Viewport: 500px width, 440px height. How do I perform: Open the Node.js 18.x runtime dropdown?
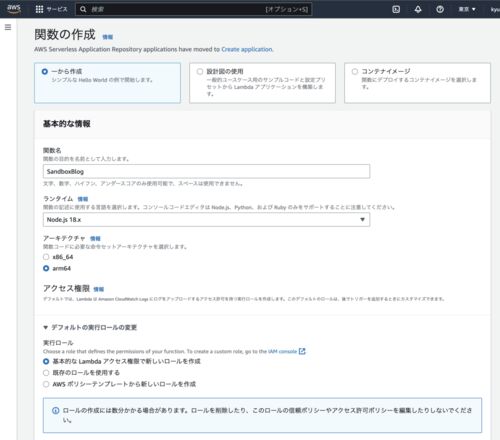point(206,220)
